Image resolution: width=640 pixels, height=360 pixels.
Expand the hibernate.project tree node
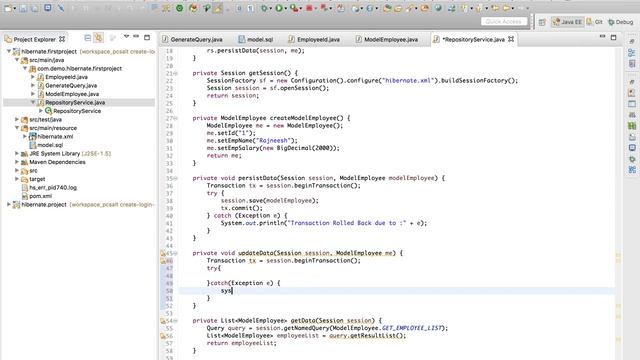pyautogui.click(x=9, y=204)
